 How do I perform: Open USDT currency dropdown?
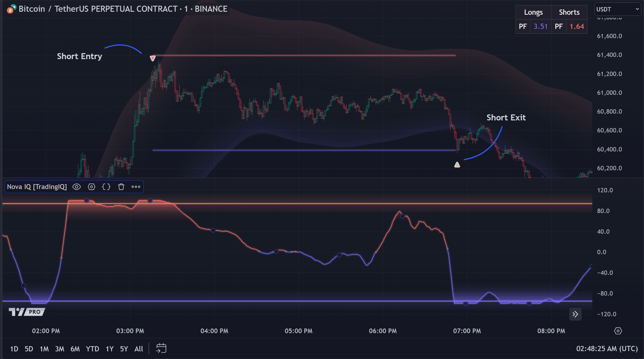[617, 9]
